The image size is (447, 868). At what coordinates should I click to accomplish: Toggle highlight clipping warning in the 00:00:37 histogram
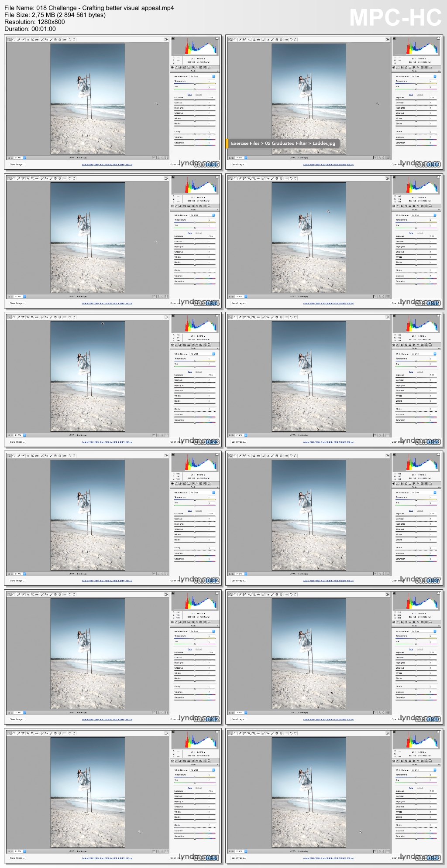[x=438, y=455]
